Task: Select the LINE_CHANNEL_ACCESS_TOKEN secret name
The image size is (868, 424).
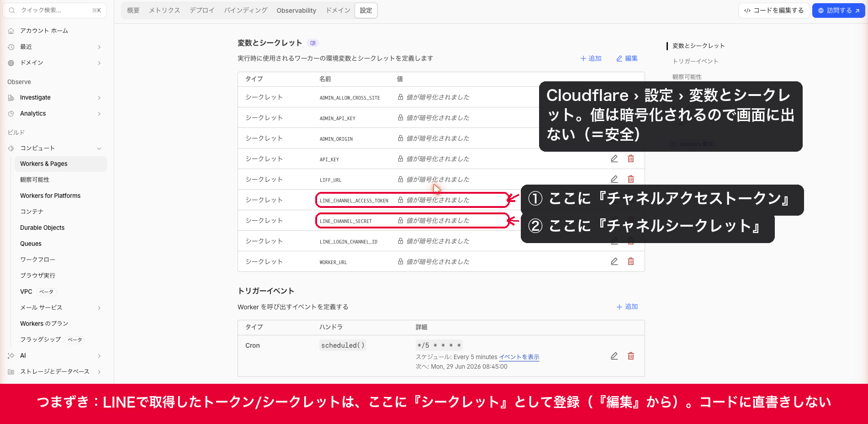Action: [x=354, y=201]
